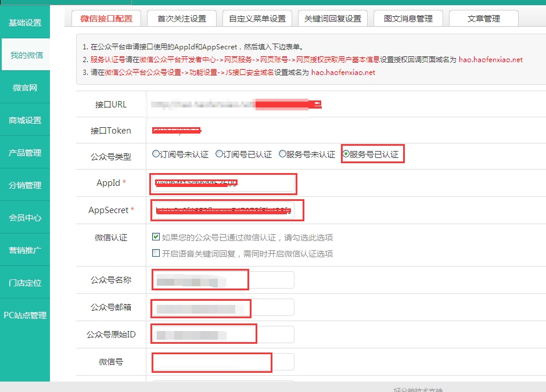Open the 关键词回复设置 tab
Screen dimensions: 546x392
(x=332, y=19)
